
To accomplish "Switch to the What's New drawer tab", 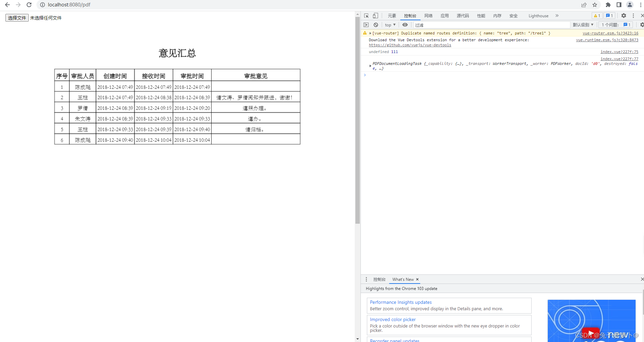I will coord(403,279).
